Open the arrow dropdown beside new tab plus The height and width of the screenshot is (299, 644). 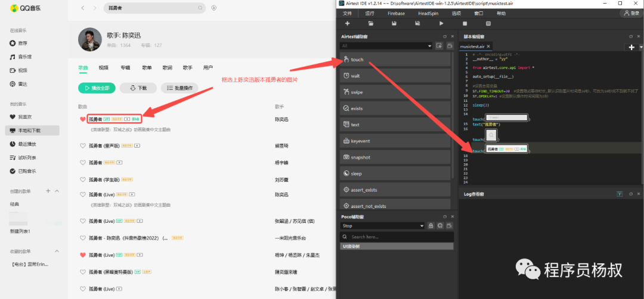[x=640, y=47]
